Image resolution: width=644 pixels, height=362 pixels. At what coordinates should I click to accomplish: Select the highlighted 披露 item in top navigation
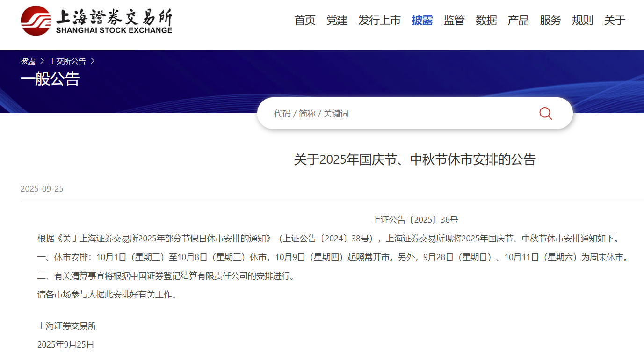coord(422,21)
